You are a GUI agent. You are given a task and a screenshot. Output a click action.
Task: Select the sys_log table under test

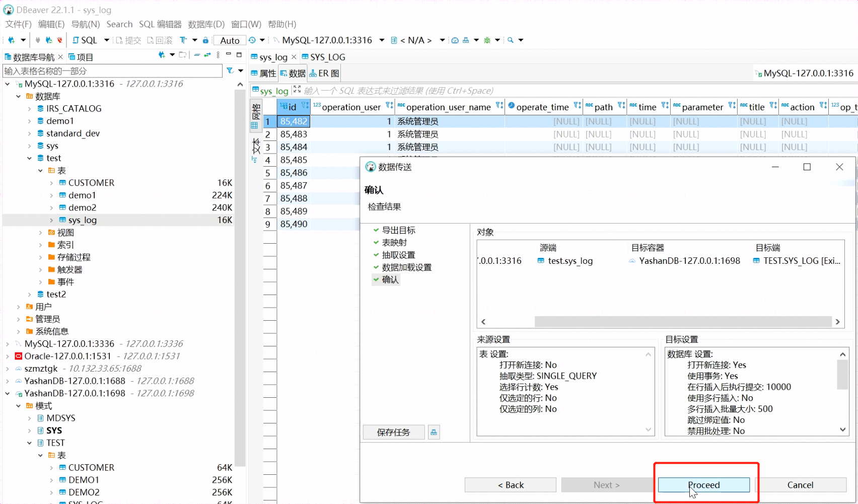pyautogui.click(x=83, y=220)
